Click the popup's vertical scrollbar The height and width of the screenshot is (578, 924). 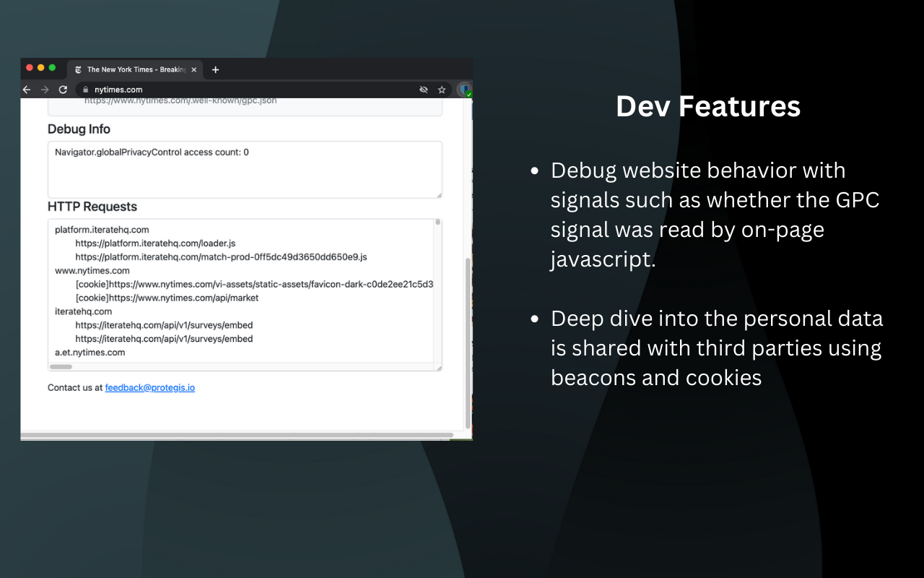467,340
